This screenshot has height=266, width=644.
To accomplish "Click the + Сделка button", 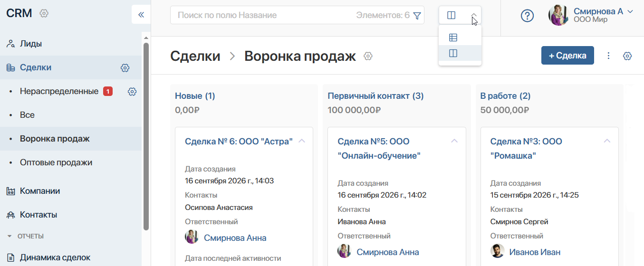I will 567,56.
